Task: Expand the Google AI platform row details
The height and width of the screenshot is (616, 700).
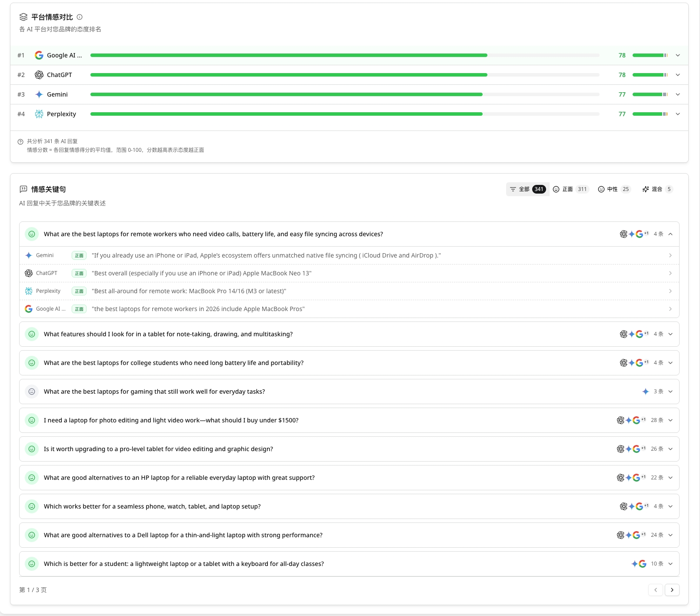Action: click(x=678, y=55)
